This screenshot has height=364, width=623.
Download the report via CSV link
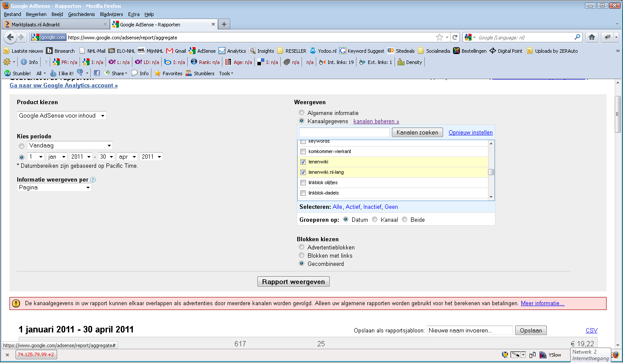(x=591, y=330)
